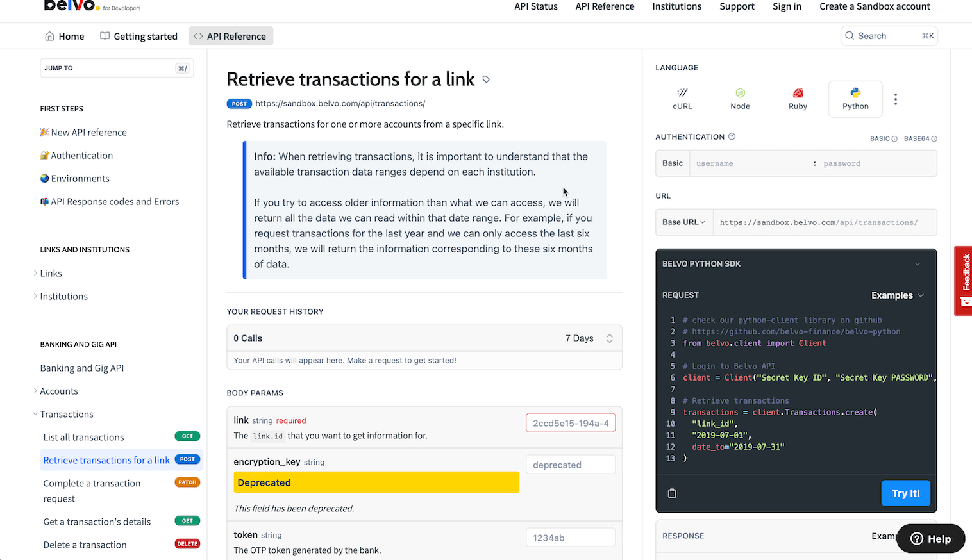
Task: Collapse the Belvo Python SDK panel chevron
Action: [x=918, y=264]
